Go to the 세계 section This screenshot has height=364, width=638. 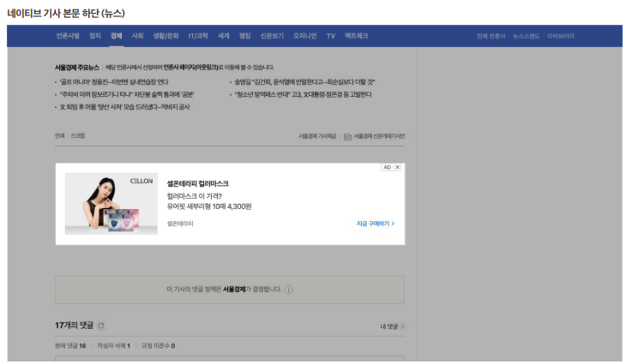tap(223, 36)
